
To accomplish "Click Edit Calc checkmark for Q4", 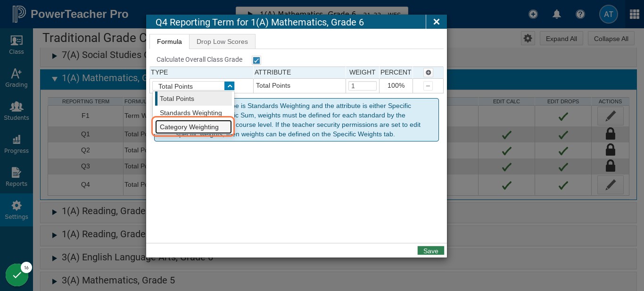I will click(x=507, y=185).
